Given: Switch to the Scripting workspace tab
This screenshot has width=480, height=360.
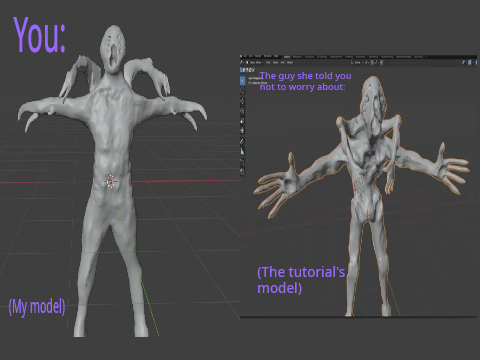Looking at the screenshot, I should (x=418, y=57).
